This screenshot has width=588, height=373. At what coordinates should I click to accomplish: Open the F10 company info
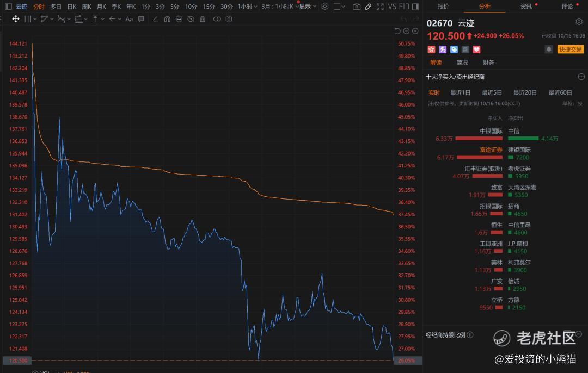[404, 7]
